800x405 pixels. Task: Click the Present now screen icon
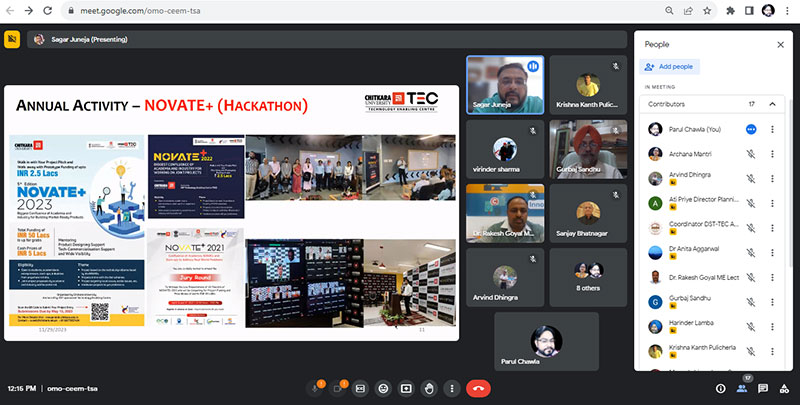click(x=406, y=388)
